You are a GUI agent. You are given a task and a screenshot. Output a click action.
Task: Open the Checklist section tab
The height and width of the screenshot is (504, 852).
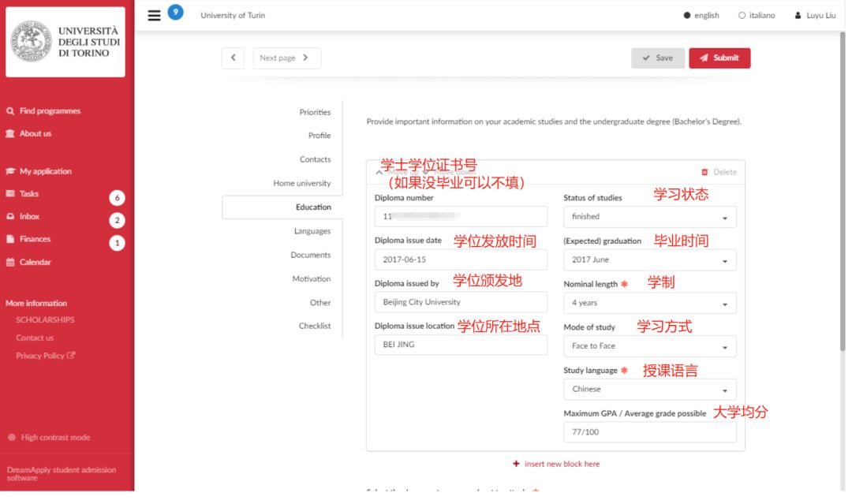point(315,327)
